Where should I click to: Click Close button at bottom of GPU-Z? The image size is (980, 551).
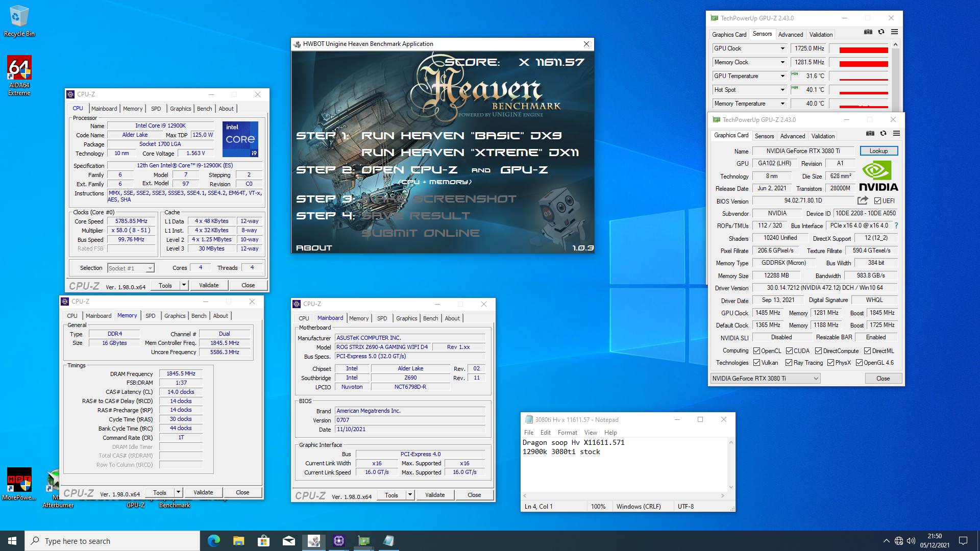click(883, 378)
